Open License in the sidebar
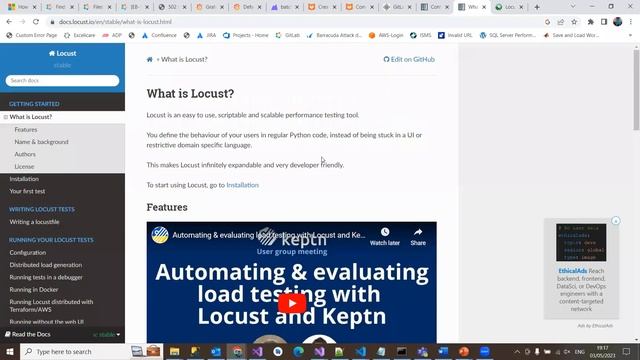This screenshot has width=640, height=360. point(24,167)
